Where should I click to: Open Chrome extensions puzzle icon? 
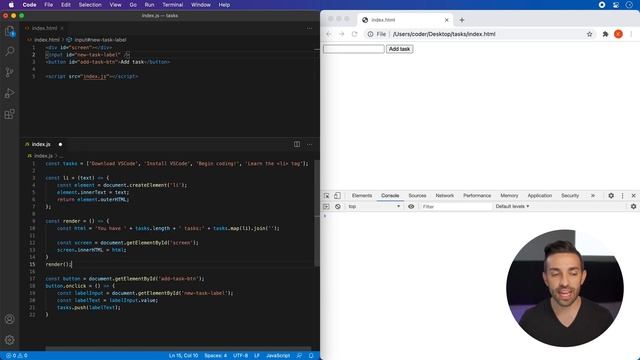[605, 34]
